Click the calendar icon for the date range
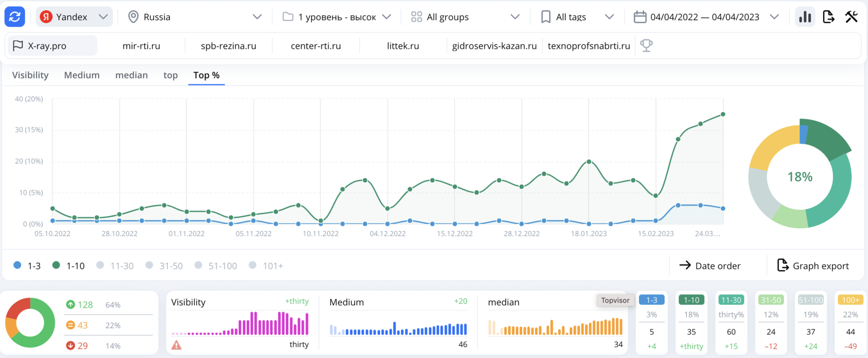This screenshot has height=358, width=868. (x=640, y=17)
